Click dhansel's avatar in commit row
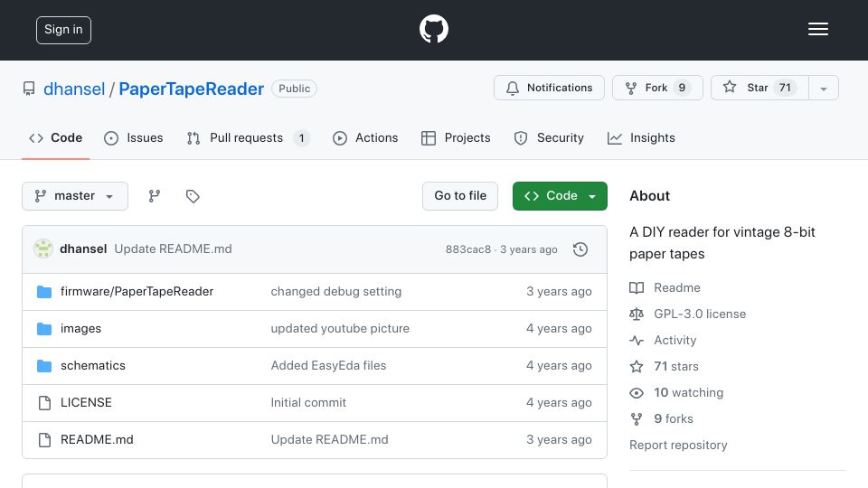The height and width of the screenshot is (488, 868). click(43, 249)
